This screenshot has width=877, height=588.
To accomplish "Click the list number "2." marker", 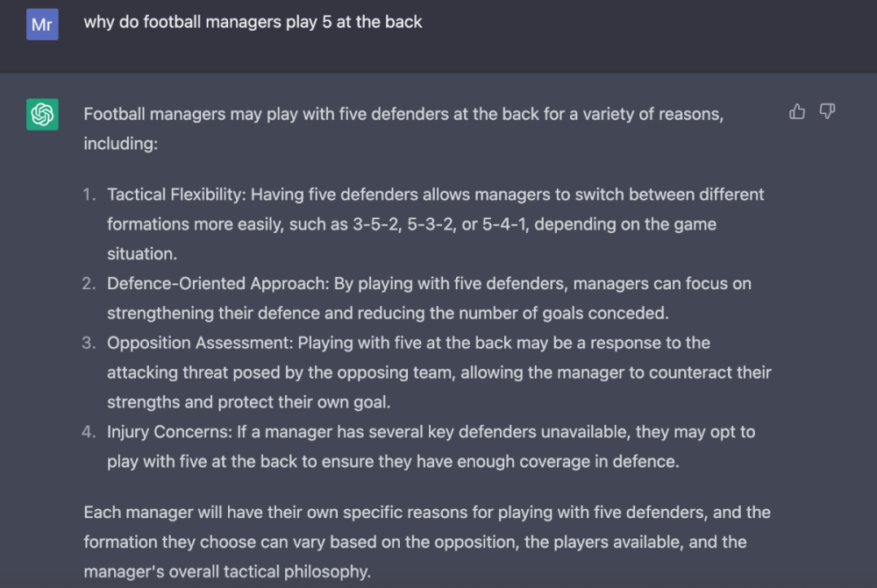I will tap(89, 284).
